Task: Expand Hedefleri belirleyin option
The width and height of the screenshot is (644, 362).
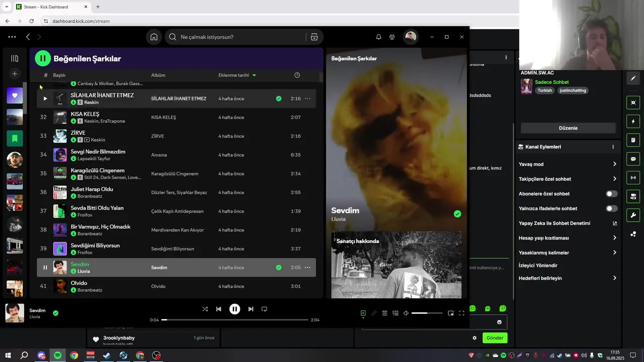Action: (568, 278)
